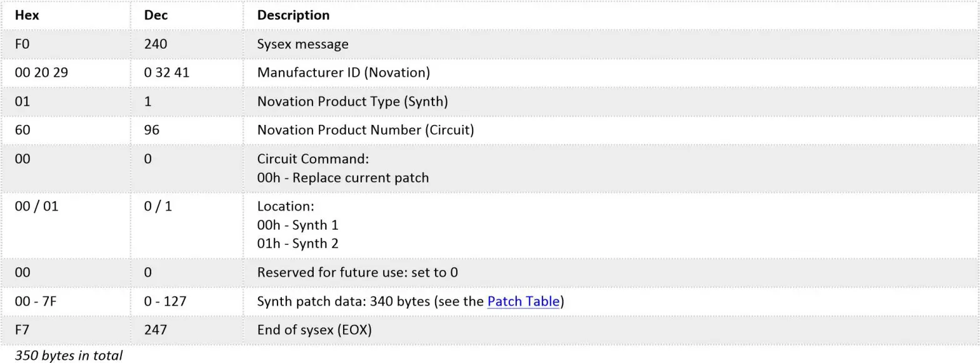This screenshot has width=980, height=363.
Task: Select the 00 20 29 hex value
Action: (41, 72)
